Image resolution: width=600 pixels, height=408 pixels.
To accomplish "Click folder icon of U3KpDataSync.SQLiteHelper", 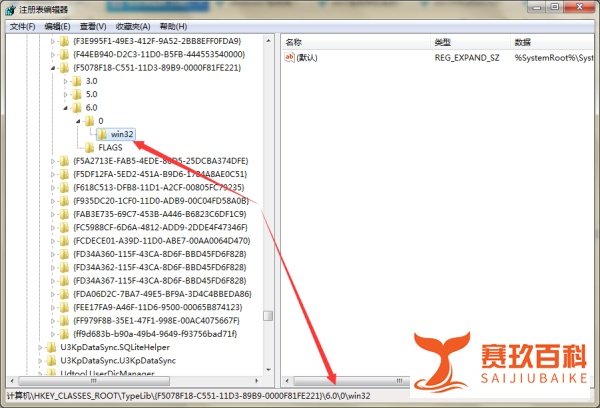I will click(x=51, y=347).
